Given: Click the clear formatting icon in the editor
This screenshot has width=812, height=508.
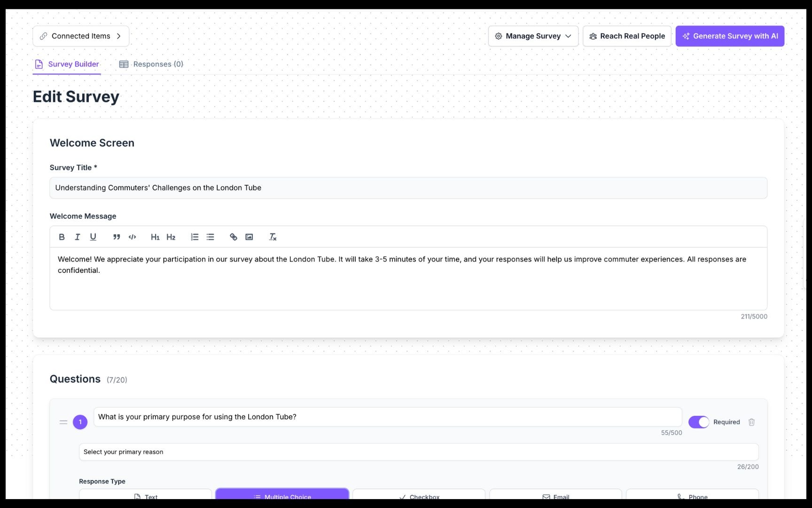Looking at the screenshot, I should 273,237.
